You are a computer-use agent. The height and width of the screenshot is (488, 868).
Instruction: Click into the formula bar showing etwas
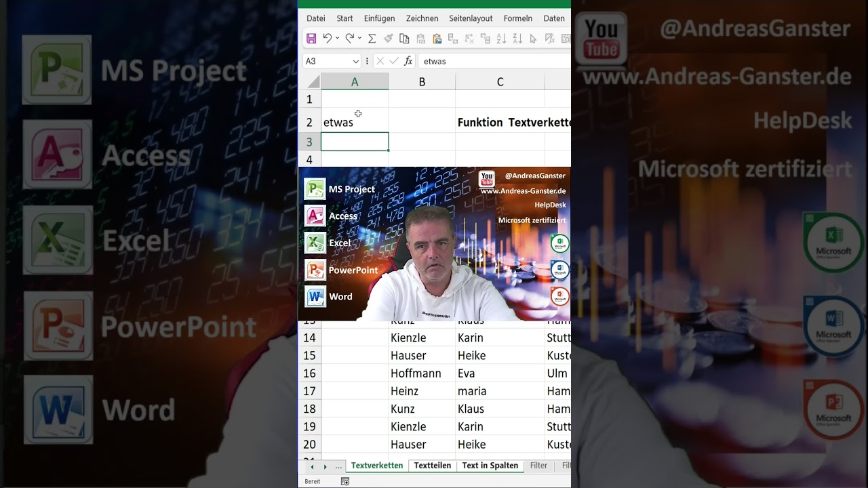pyautogui.click(x=494, y=61)
